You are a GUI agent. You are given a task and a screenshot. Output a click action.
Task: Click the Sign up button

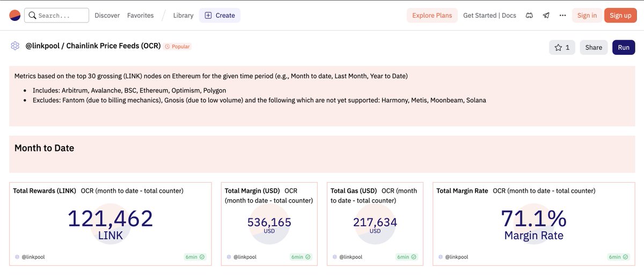620,16
